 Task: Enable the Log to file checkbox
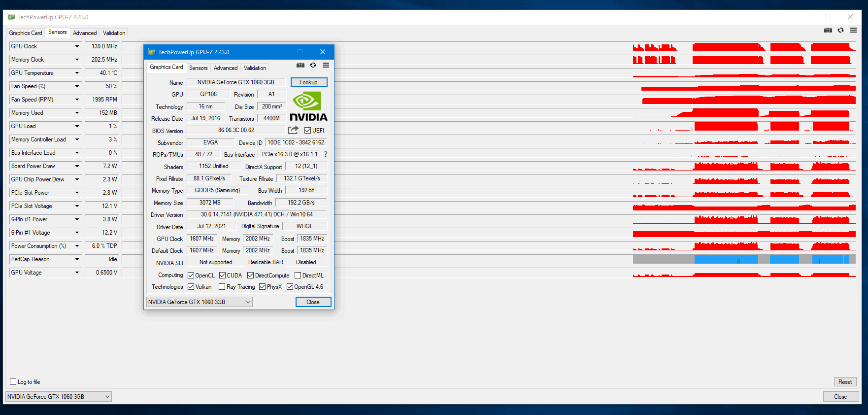click(13, 382)
